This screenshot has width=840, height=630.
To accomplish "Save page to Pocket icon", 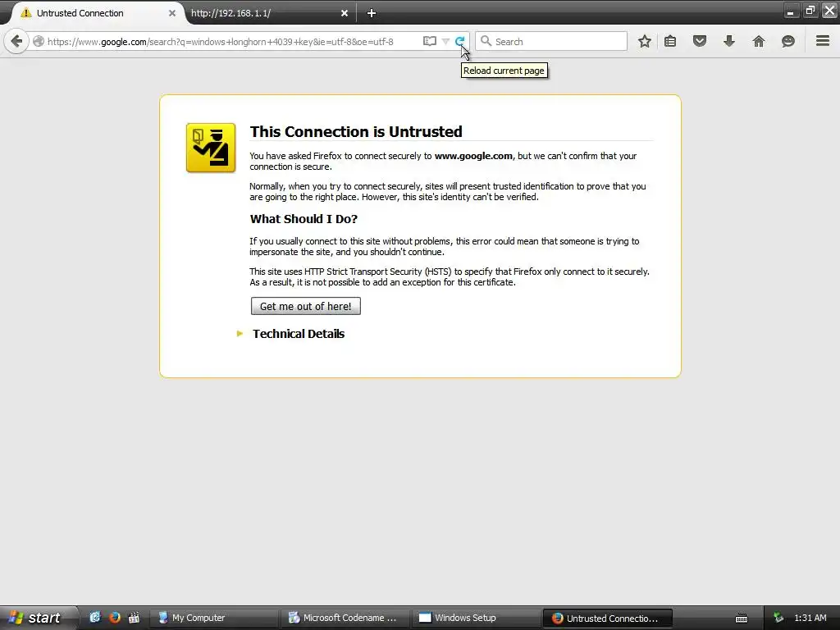I will [x=700, y=41].
